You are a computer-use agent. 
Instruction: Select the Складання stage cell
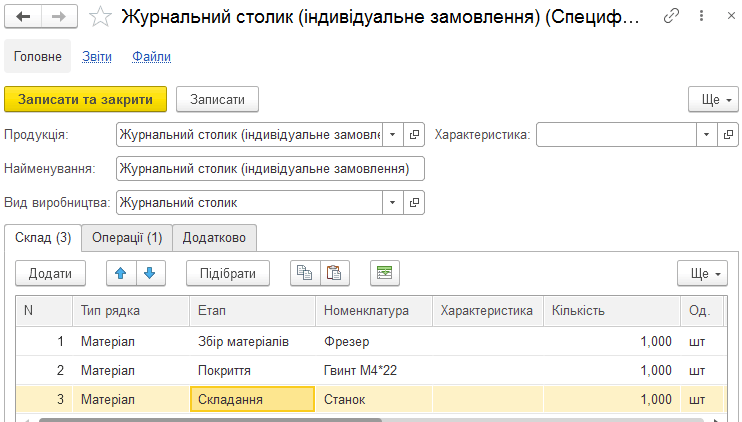[x=253, y=399]
